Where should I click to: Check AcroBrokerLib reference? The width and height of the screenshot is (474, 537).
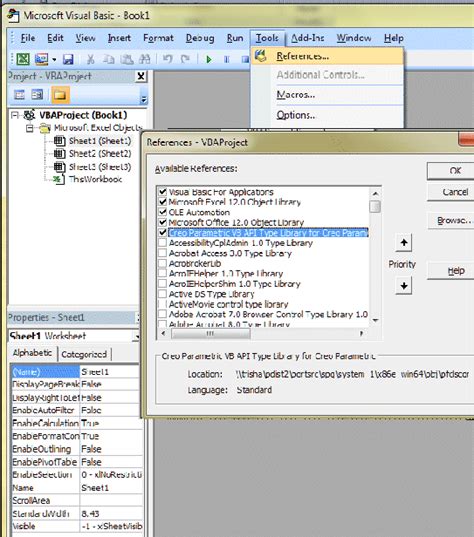pyautogui.click(x=163, y=263)
